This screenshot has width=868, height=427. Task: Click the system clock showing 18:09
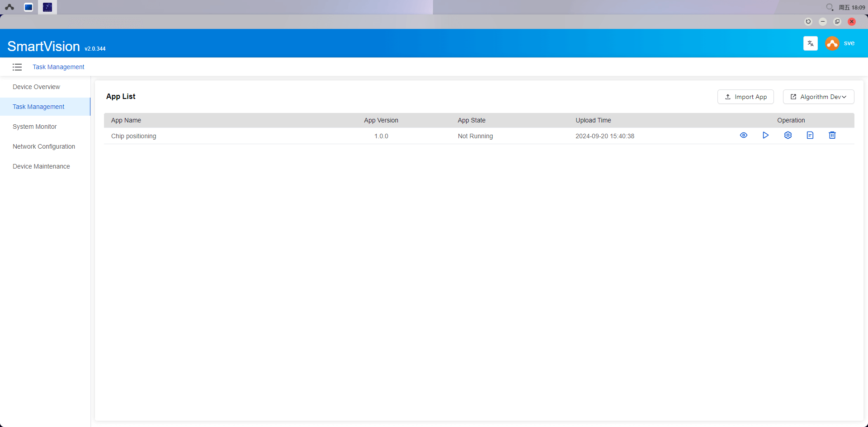852,7
